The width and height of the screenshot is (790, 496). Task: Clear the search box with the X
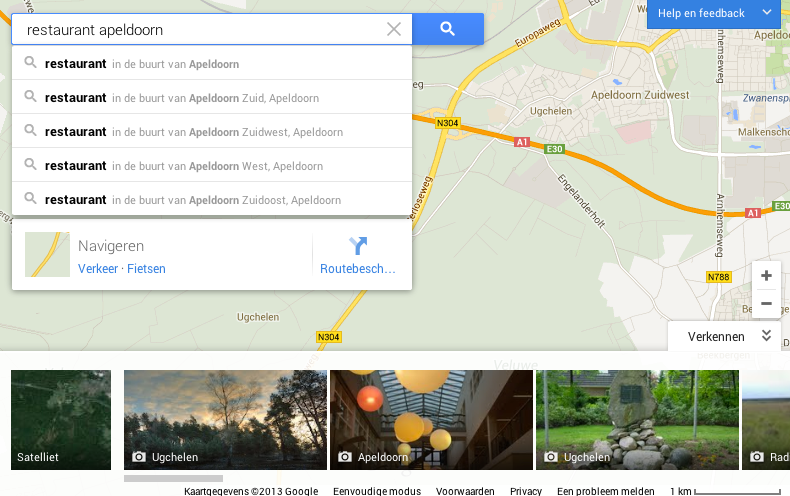click(393, 29)
